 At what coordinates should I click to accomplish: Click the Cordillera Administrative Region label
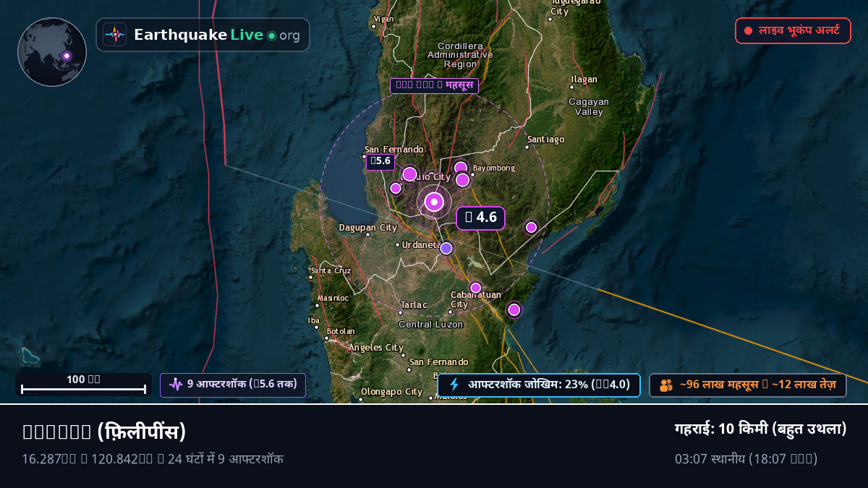click(x=460, y=55)
